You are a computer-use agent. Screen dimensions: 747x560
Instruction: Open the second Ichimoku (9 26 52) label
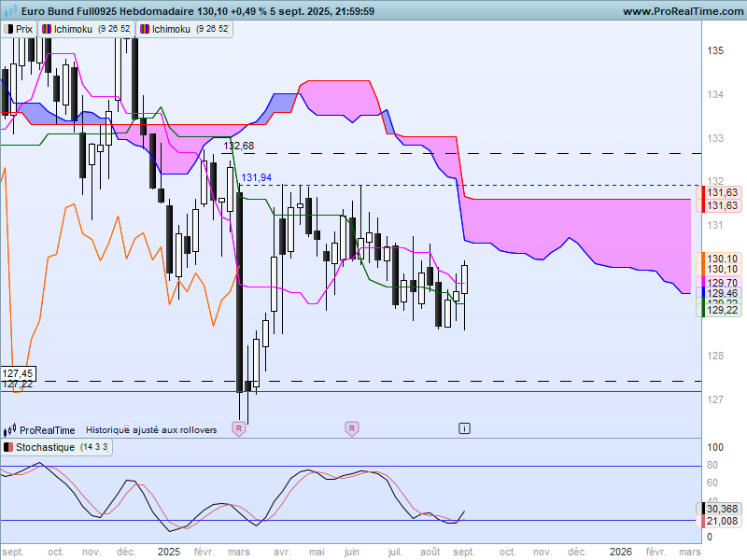point(185,29)
